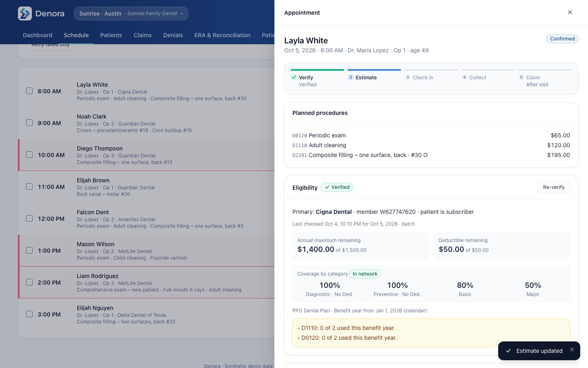Image resolution: width=588 pixels, height=368 pixels.
Task: Open the ERA & Reconciliation tab
Action: (x=223, y=35)
